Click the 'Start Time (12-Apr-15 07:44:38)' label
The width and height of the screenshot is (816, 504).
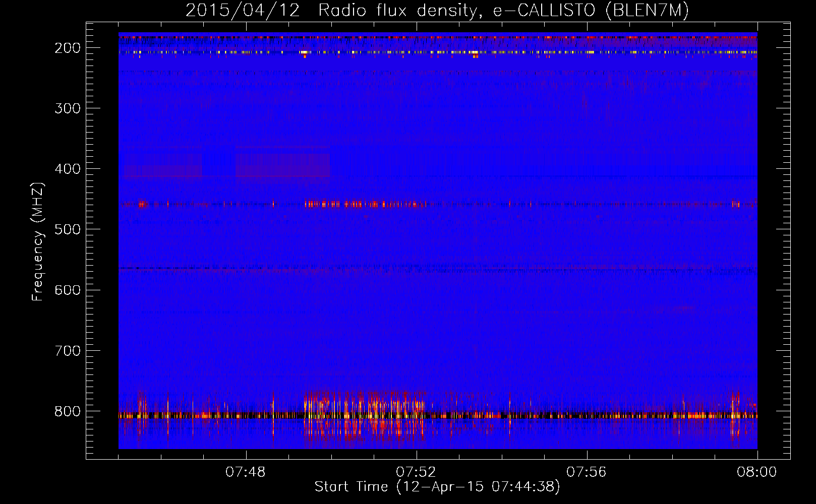pos(437,487)
